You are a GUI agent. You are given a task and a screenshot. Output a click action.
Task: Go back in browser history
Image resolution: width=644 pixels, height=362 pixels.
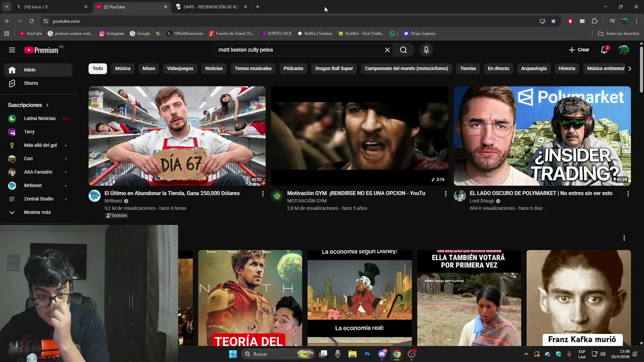[7, 21]
